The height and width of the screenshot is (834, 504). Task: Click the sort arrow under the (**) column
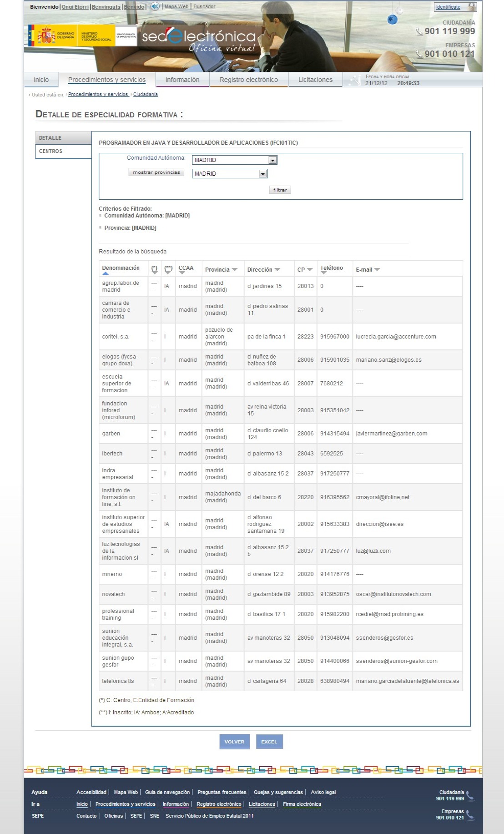[168, 273]
